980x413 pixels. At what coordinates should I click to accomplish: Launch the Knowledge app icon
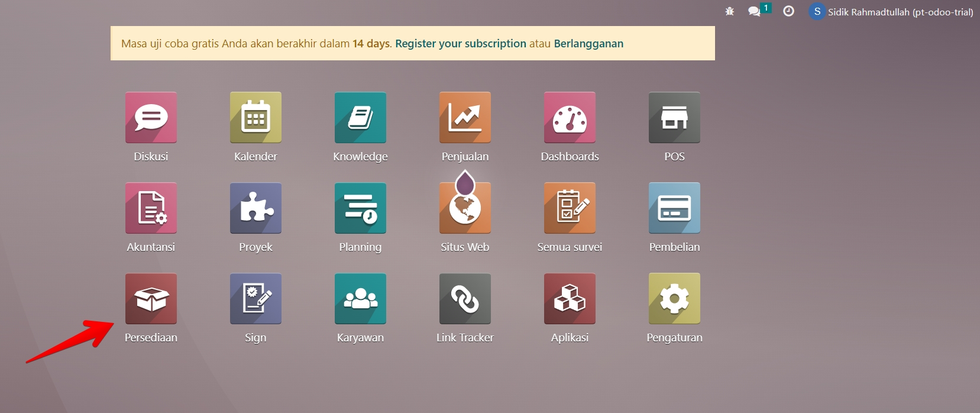360,118
